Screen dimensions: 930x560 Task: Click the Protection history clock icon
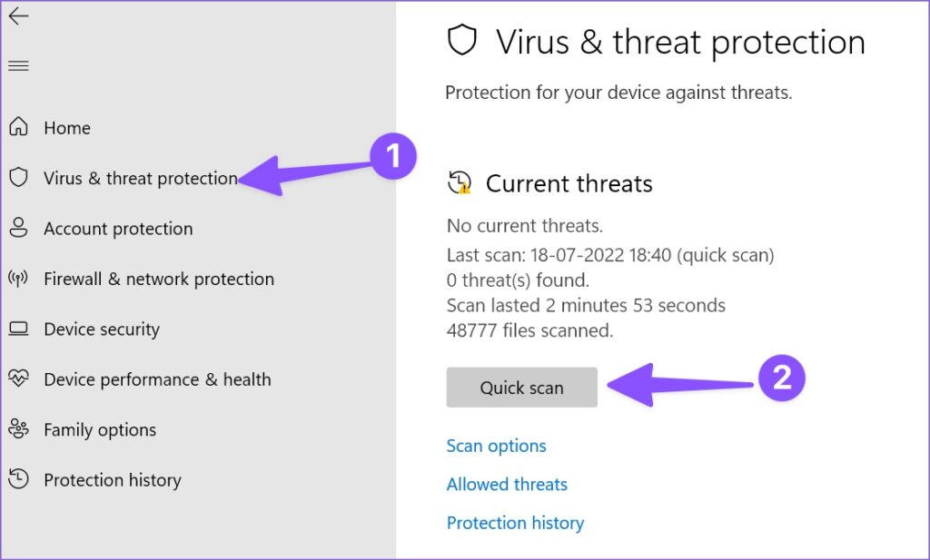coord(19,480)
